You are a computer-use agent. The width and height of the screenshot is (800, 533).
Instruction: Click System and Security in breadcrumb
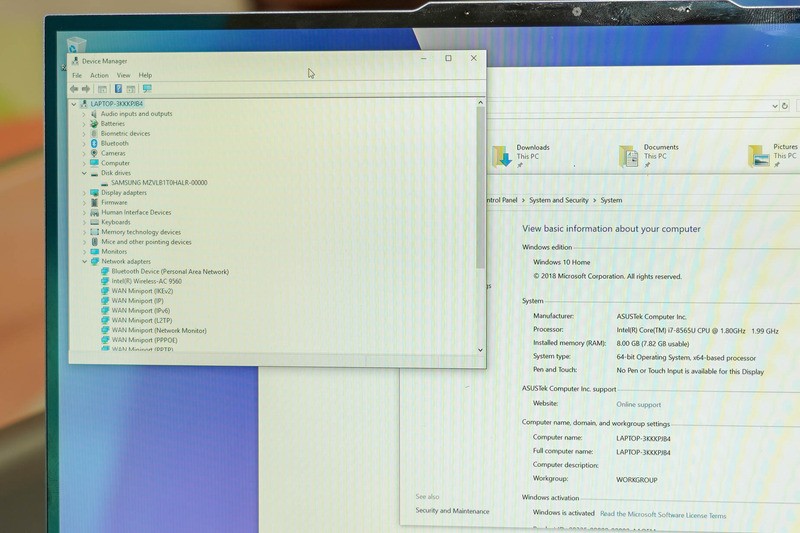559,200
